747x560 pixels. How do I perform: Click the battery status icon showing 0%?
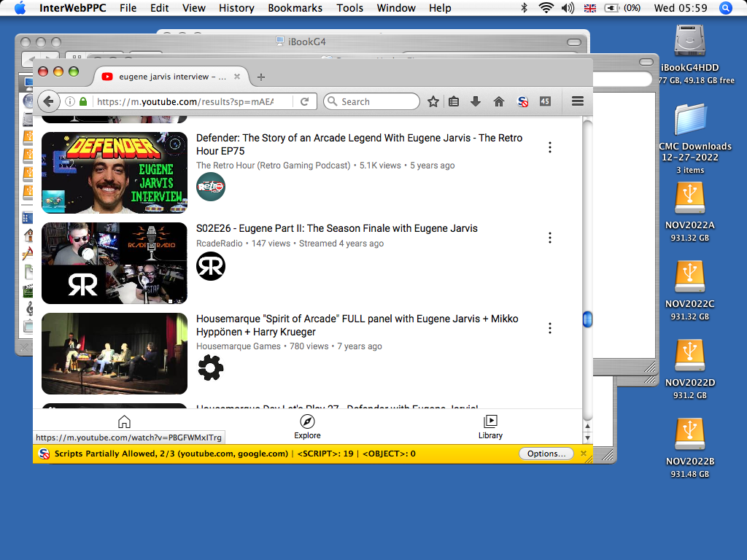point(622,8)
